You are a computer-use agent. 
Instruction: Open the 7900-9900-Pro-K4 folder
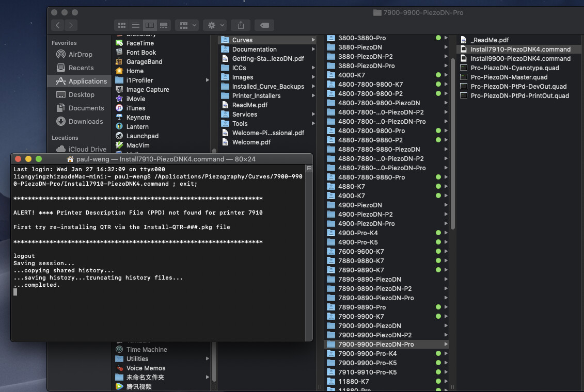click(367, 353)
